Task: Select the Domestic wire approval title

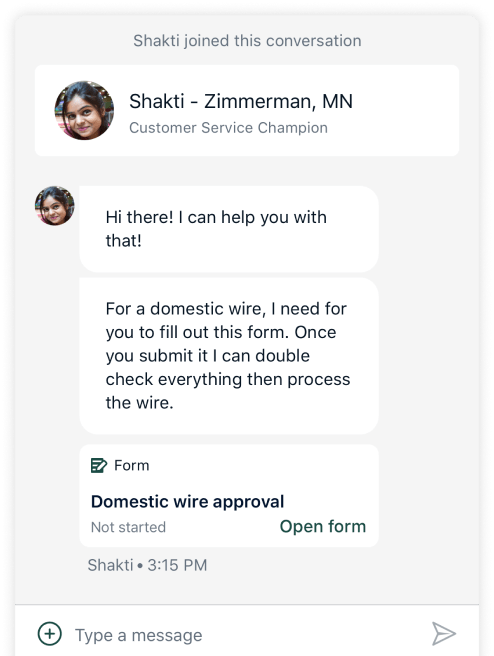Action: (187, 502)
